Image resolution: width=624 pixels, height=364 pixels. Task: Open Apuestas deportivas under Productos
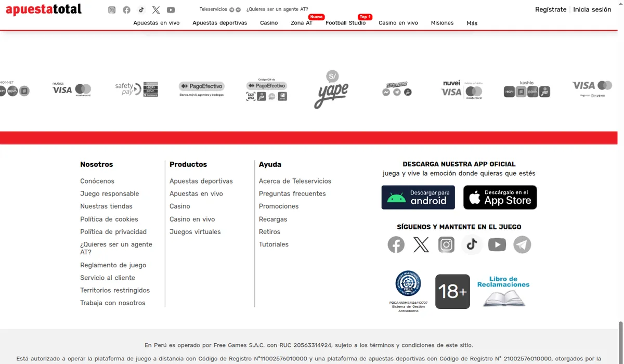tap(201, 181)
